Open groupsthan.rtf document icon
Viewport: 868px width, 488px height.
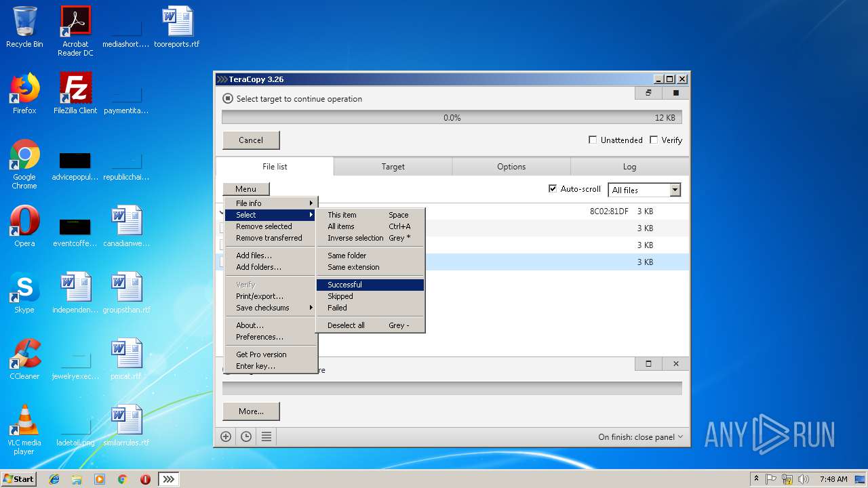point(127,293)
